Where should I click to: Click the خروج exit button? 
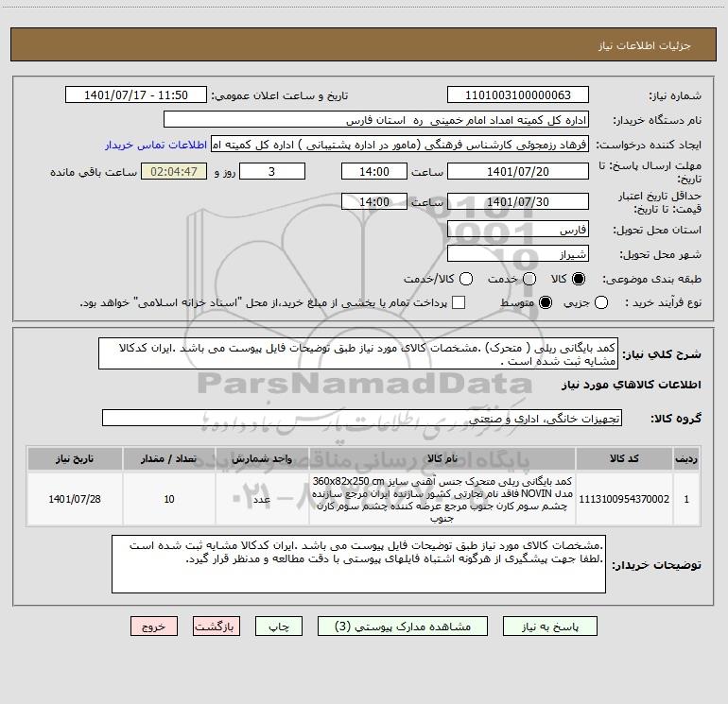pos(154,627)
